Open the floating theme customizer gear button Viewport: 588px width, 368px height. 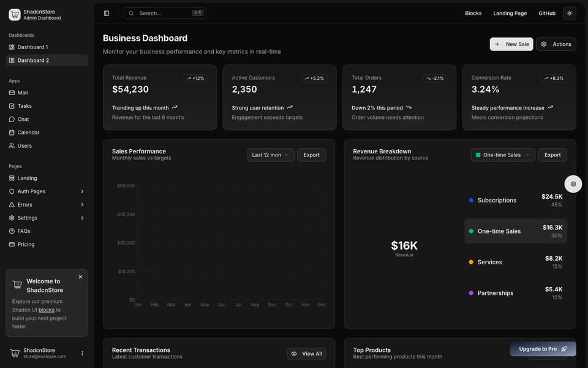click(573, 184)
